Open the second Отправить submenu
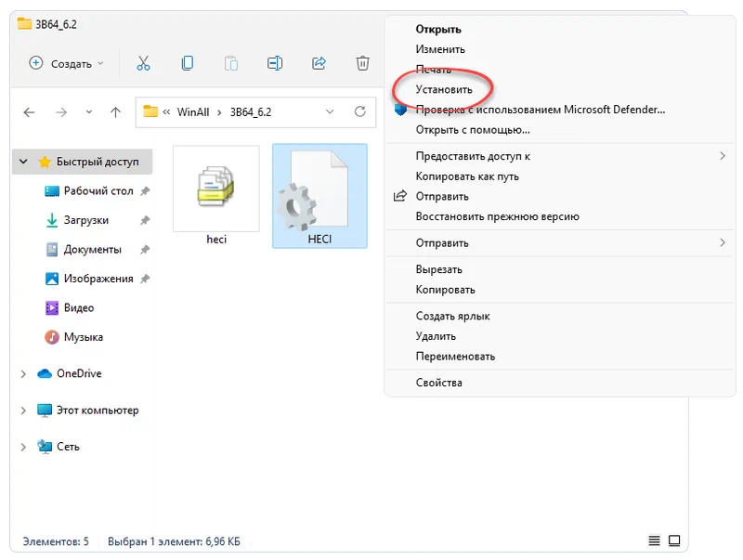Image resolution: width=743 pixels, height=560 pixels. (560, 243)
